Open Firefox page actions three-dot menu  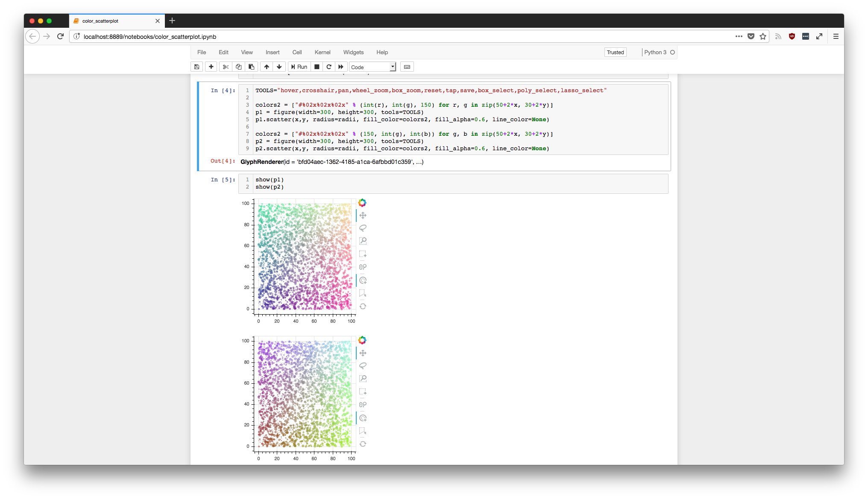click(739, 36)
